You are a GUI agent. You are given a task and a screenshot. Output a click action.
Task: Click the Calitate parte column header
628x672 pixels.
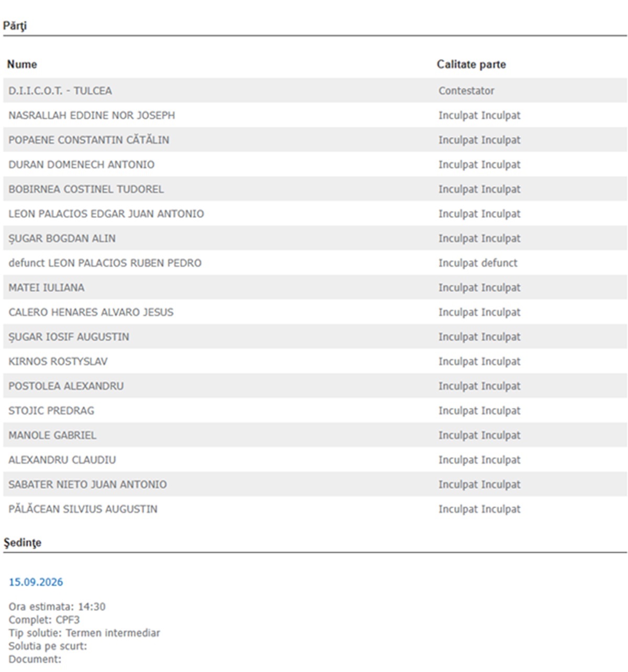coord(471,64)
